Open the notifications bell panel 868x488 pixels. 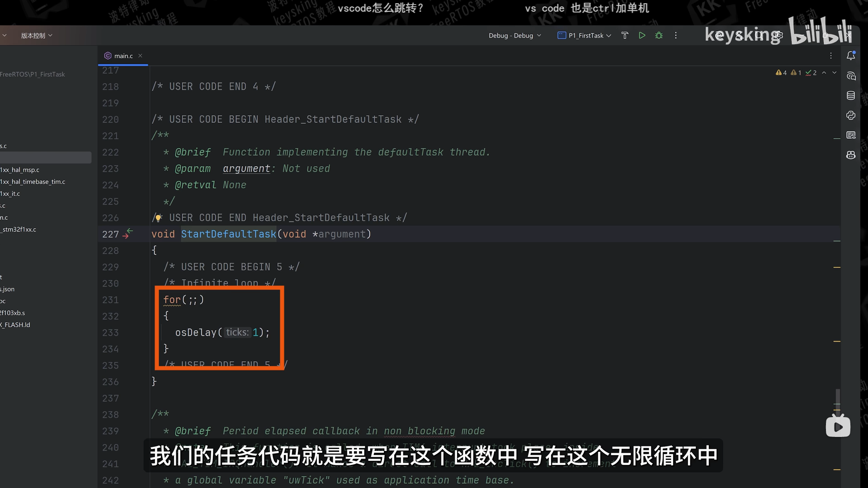pyautogui.click(x=851, y=56)
